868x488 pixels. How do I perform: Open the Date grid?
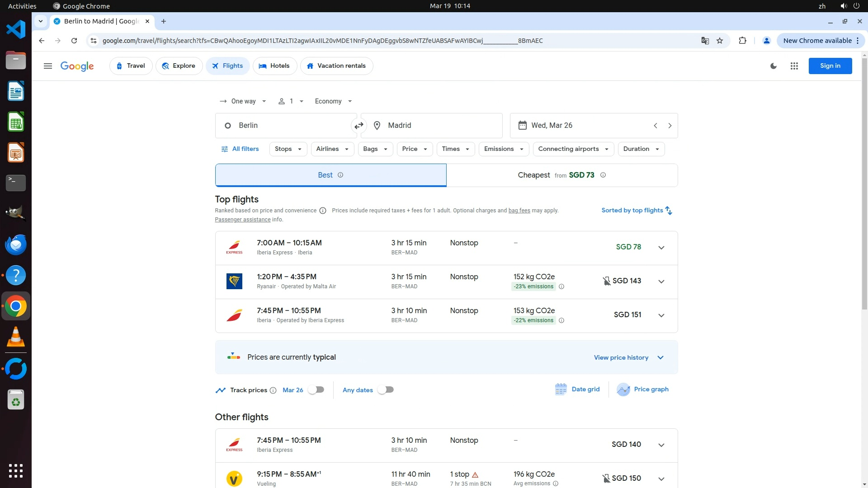tap(577, 389)
